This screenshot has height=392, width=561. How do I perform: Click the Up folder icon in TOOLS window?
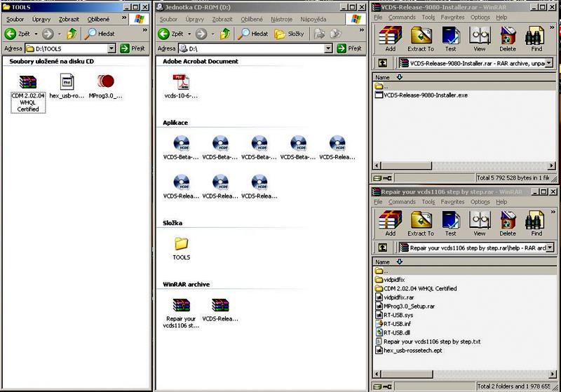point(72,34)
